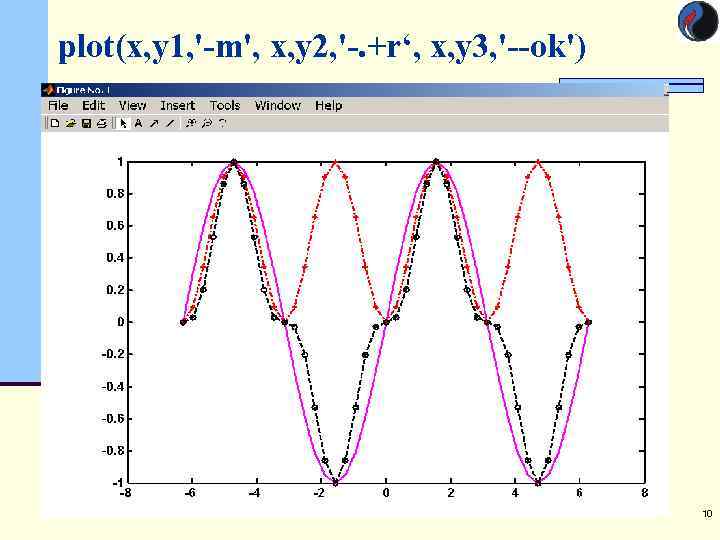The image size is (720, 540).
Task: Activate the Rotate 3D tool
Action: [x=223, y=123]
